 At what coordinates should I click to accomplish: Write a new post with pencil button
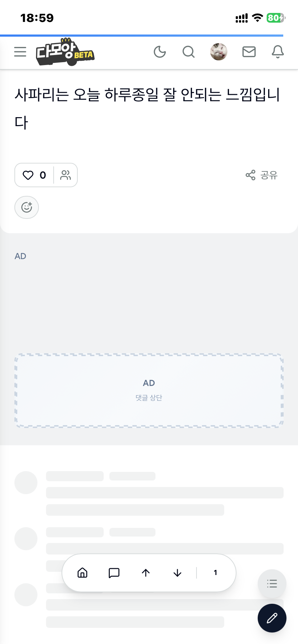pyautogui.click(x=272, y=618)
